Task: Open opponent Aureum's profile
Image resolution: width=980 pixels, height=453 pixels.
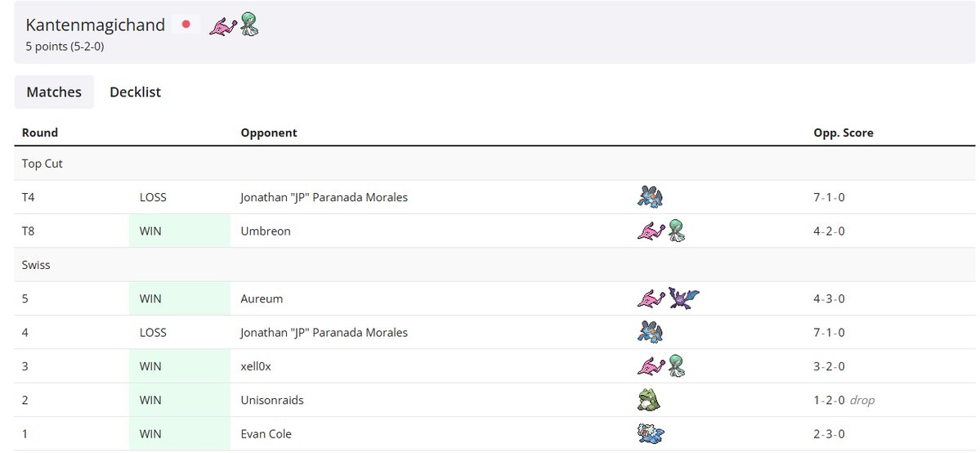Action: click(x=262, y=298)
